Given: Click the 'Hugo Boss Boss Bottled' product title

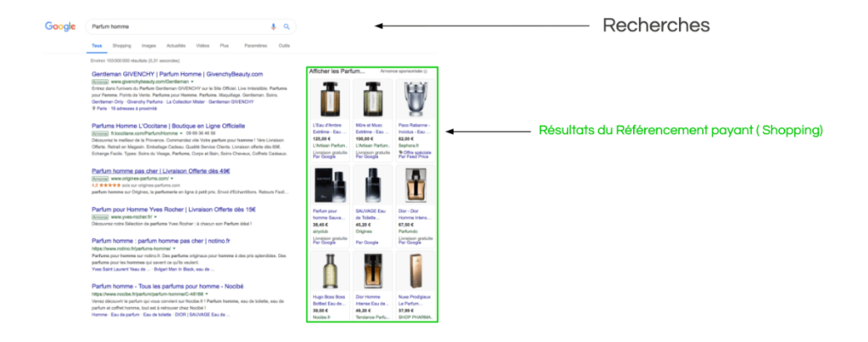Looking at the screenshot, I should coord(329,300).
